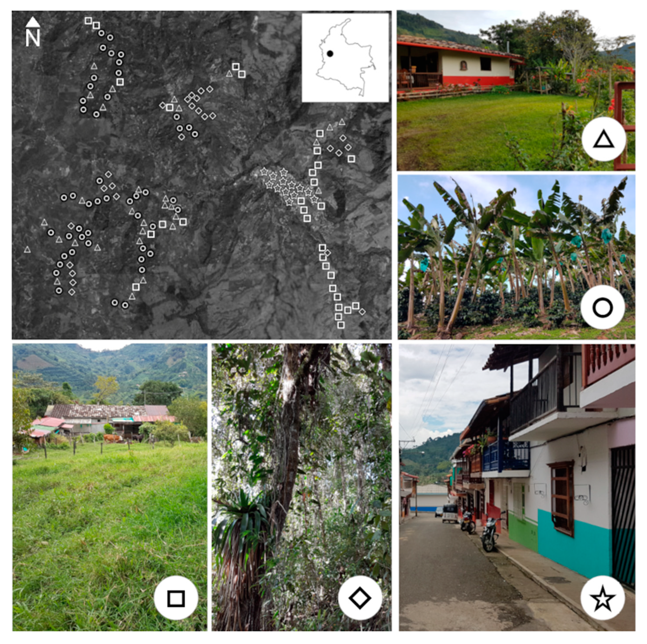Click the black dot on Colombia inset map
This screenshot has width=647, height=644.
tap(330, 54)
